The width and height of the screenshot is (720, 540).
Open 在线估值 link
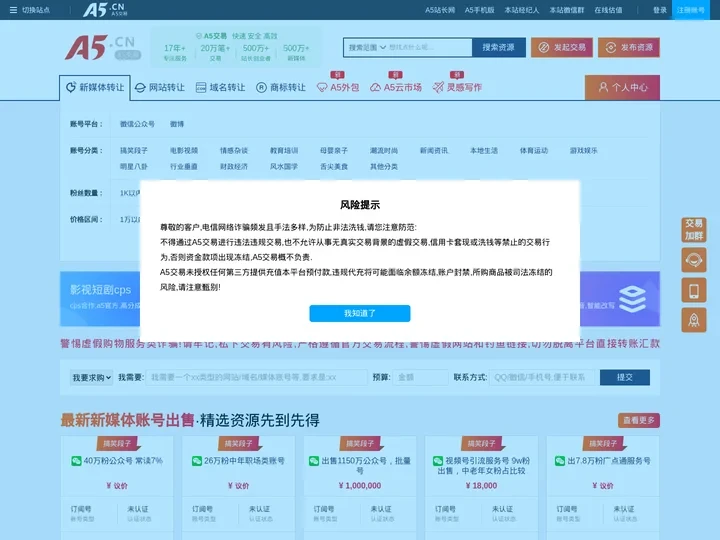coord(608,10)
